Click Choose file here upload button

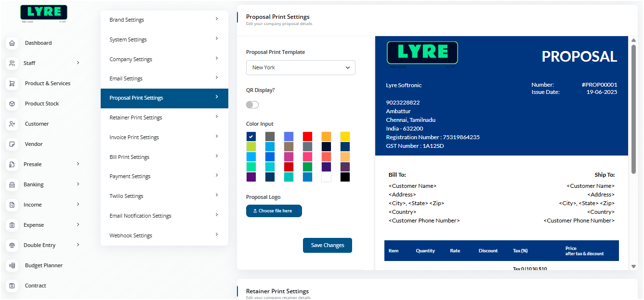274,211
